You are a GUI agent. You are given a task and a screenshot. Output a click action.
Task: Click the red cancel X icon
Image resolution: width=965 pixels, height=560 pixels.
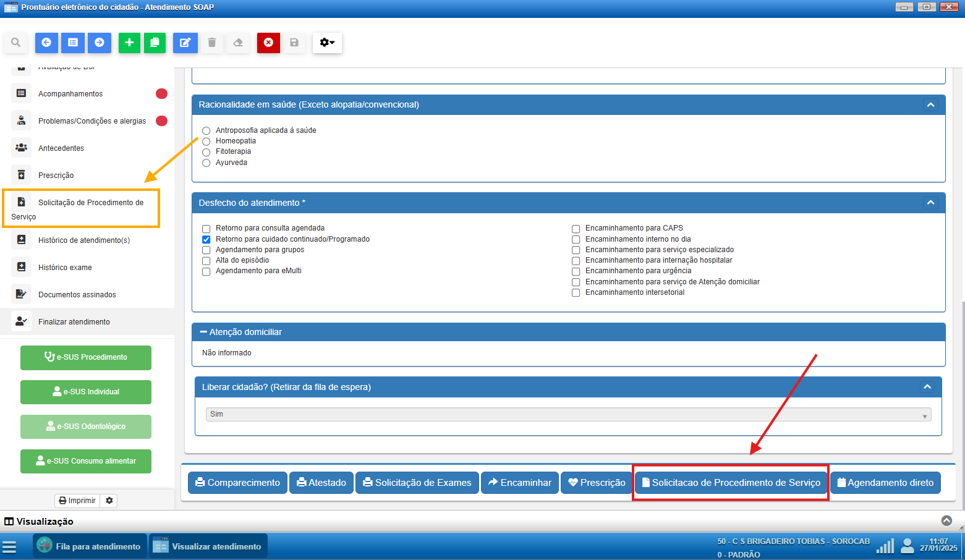point(268,43)
